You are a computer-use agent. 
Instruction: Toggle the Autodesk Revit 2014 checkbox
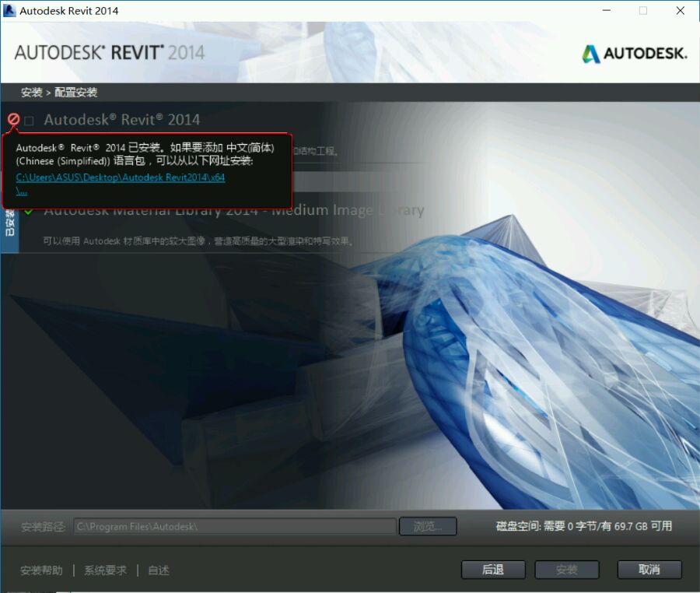tap(29, 121)
